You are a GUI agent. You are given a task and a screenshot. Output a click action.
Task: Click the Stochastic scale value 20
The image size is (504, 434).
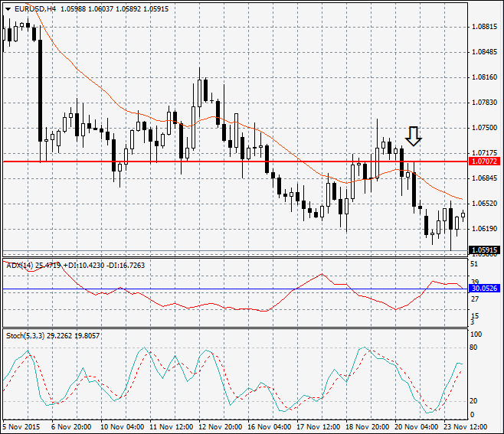pos(474,401)
